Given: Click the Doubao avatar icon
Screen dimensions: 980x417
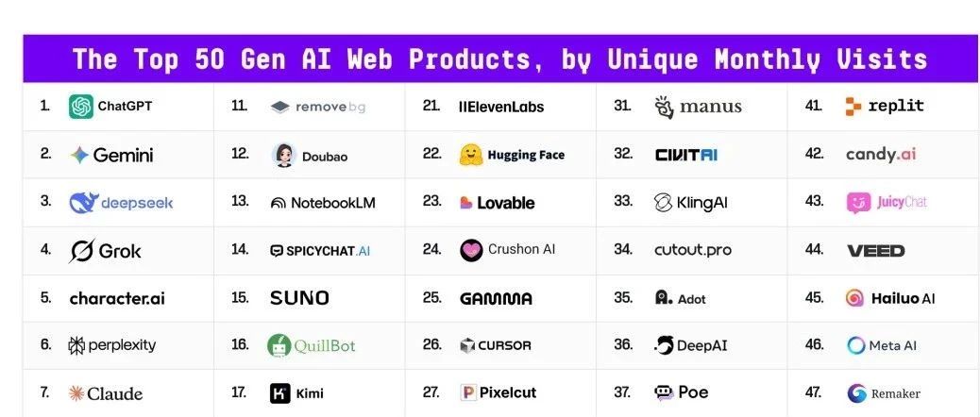Looking at the screenshot, I should click(284, 156).
